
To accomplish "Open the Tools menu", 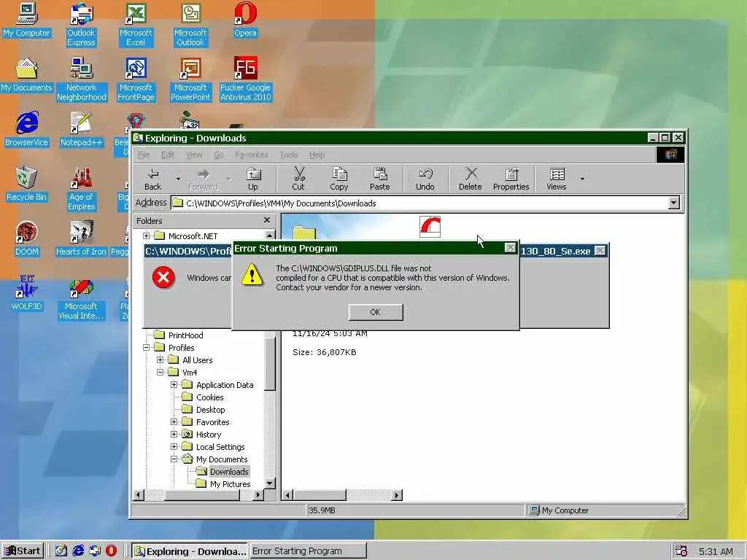I will click(x=289, y=155).
